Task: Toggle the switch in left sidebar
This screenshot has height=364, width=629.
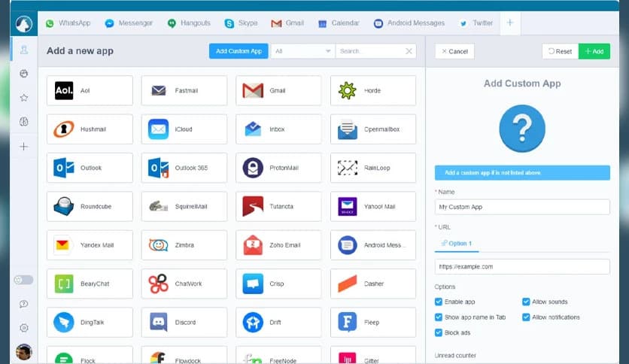Action: (23, 280)
